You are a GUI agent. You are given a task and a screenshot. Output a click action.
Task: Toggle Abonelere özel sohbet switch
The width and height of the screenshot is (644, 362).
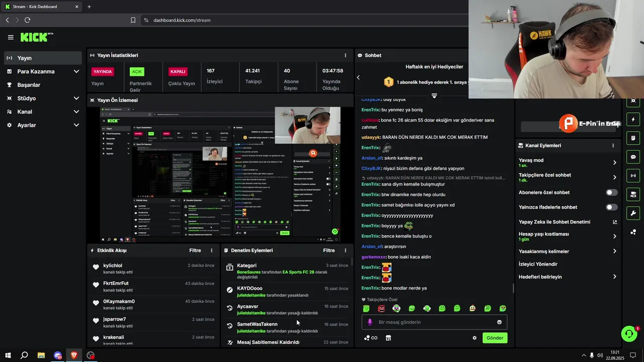(x=612, y=193)
